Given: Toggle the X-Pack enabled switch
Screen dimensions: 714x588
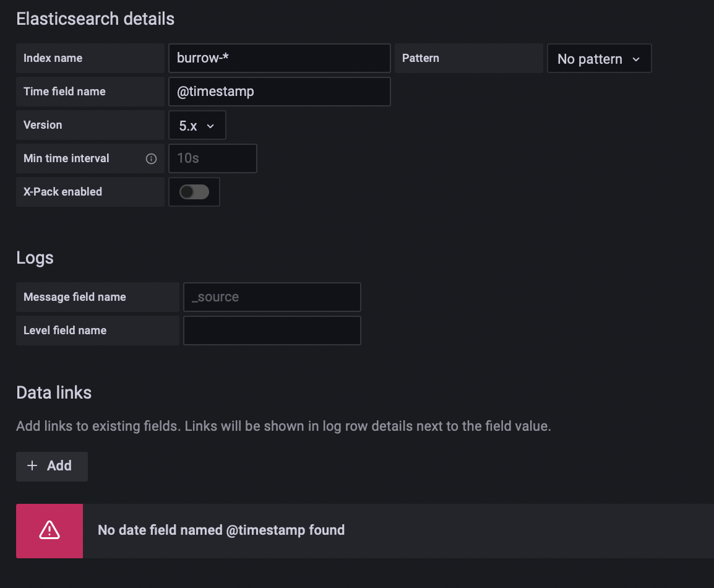Looking at the screenshot, I should 194,192.
